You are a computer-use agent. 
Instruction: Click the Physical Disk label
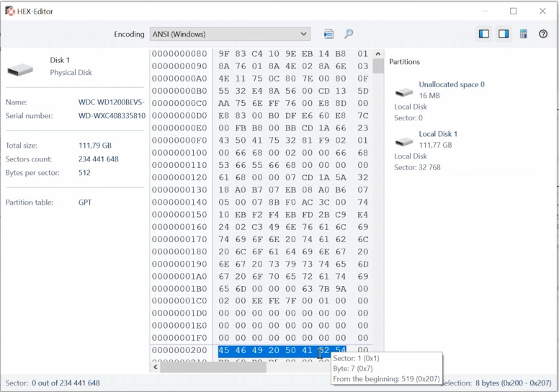[71, 72]
